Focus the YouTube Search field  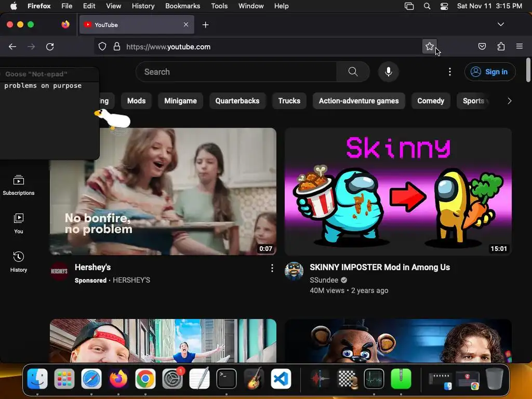236,72
